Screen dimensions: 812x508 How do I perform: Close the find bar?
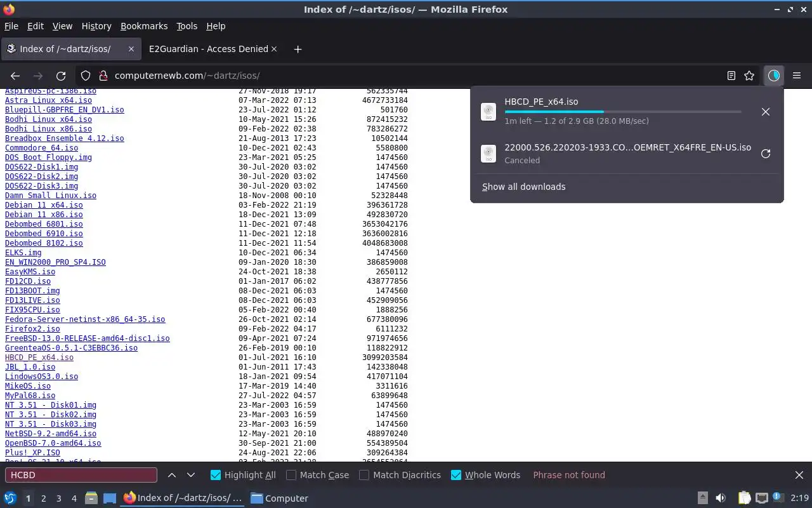click(799, 475)
